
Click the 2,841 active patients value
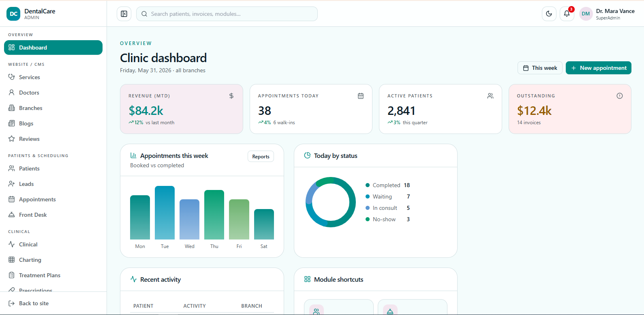coord(401,110)
